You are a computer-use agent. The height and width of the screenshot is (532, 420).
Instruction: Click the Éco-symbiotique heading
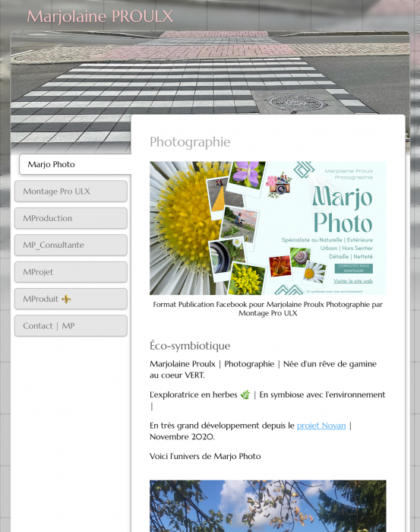pos(190,346)
